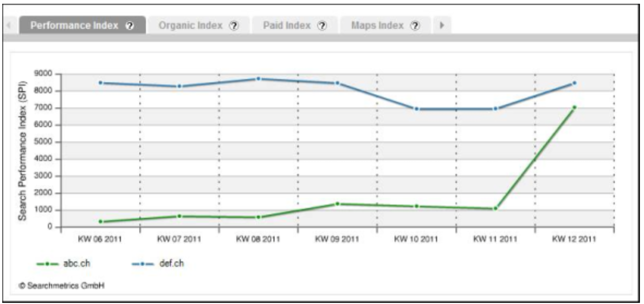Select the Performance Index tab
The width and height of the screenshot is (644, 304).
74,26
